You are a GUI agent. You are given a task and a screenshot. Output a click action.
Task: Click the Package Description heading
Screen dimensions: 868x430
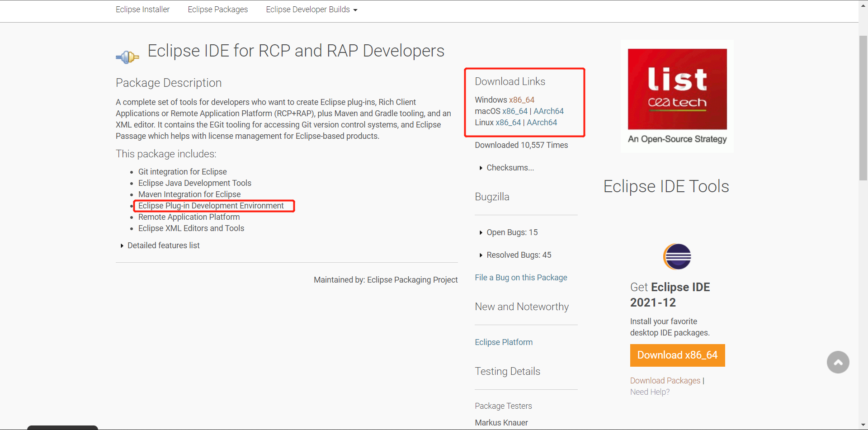click(169, 83)
